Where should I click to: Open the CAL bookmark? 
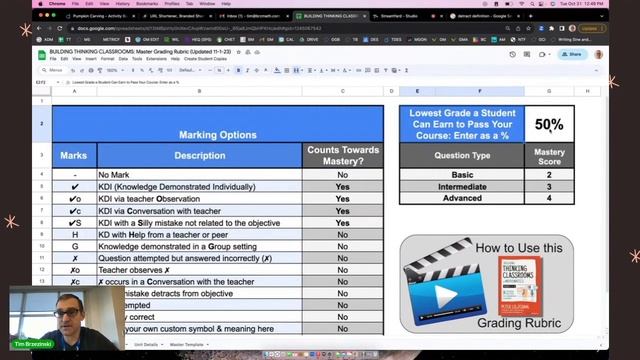pyautogui.click(x=287, y=40)
